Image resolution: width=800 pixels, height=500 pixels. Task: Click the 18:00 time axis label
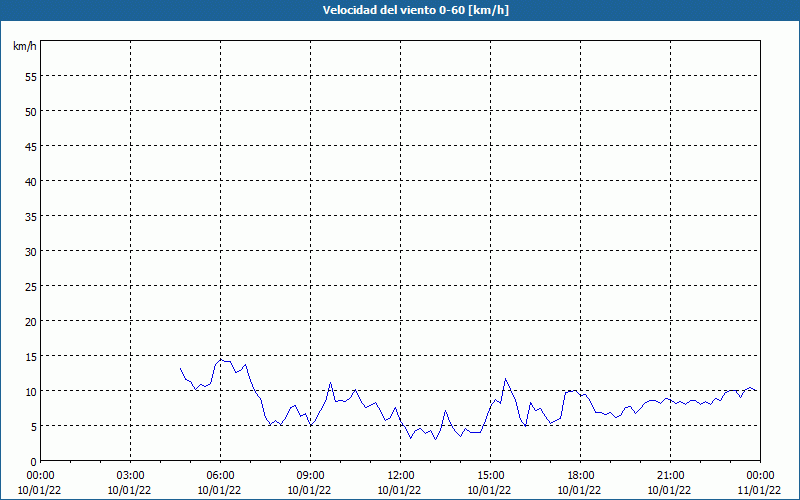581,476
